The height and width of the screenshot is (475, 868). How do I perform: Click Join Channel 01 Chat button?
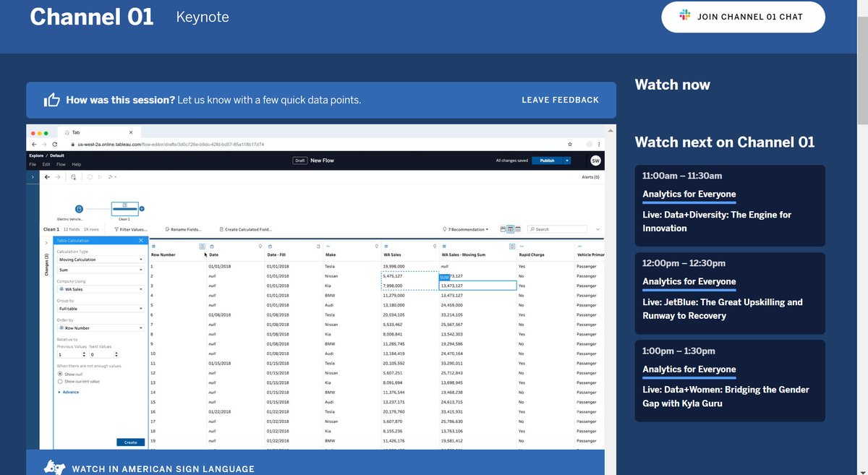[743, 17]
